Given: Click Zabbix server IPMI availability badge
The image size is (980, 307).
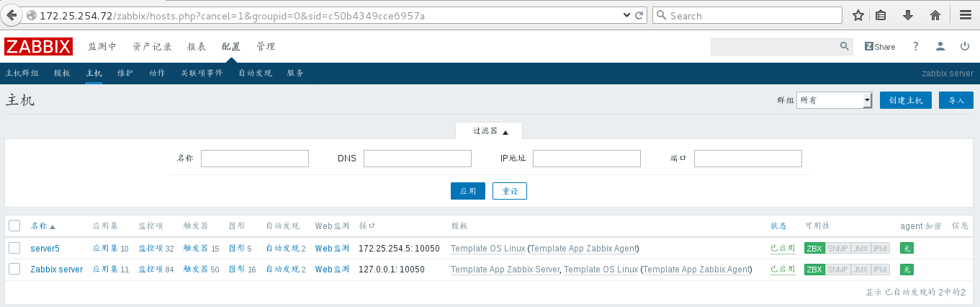Looking at the screenshot, I should pyautogui.click(x=881, y=269).
